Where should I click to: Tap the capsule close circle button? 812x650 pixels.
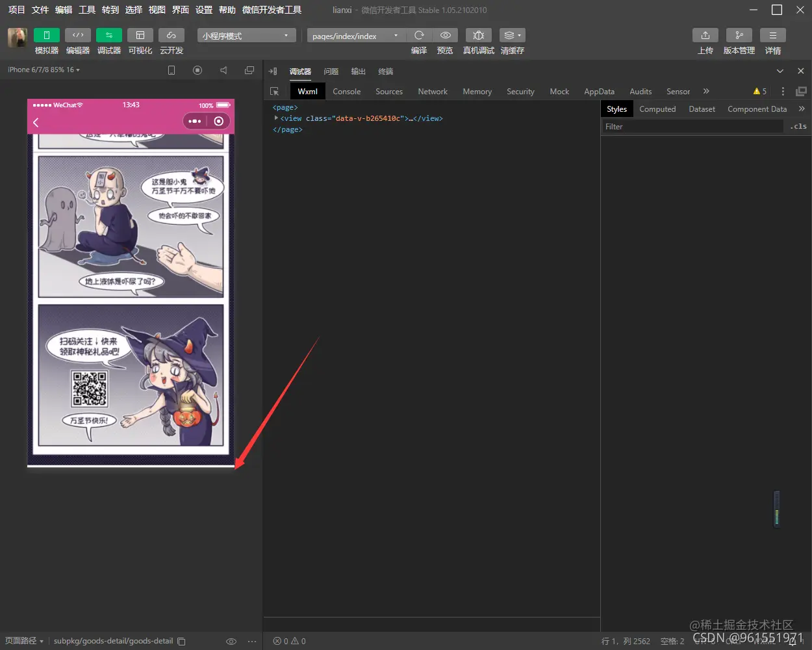219,122
